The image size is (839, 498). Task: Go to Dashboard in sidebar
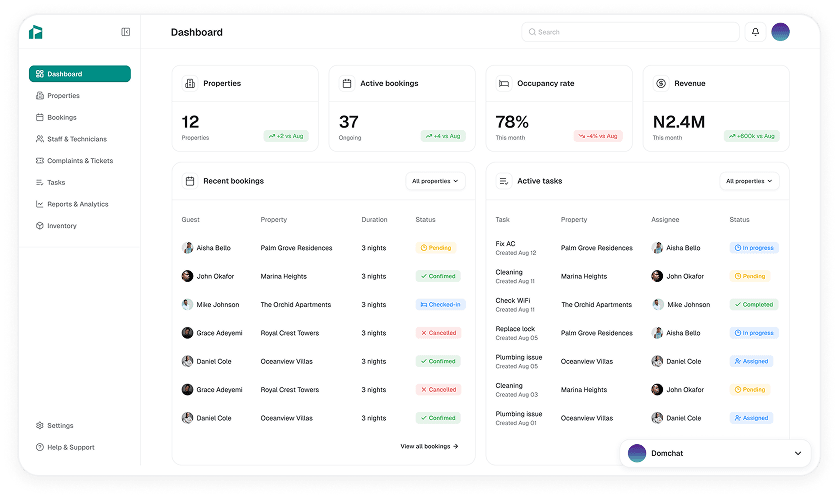pos(80,74)
